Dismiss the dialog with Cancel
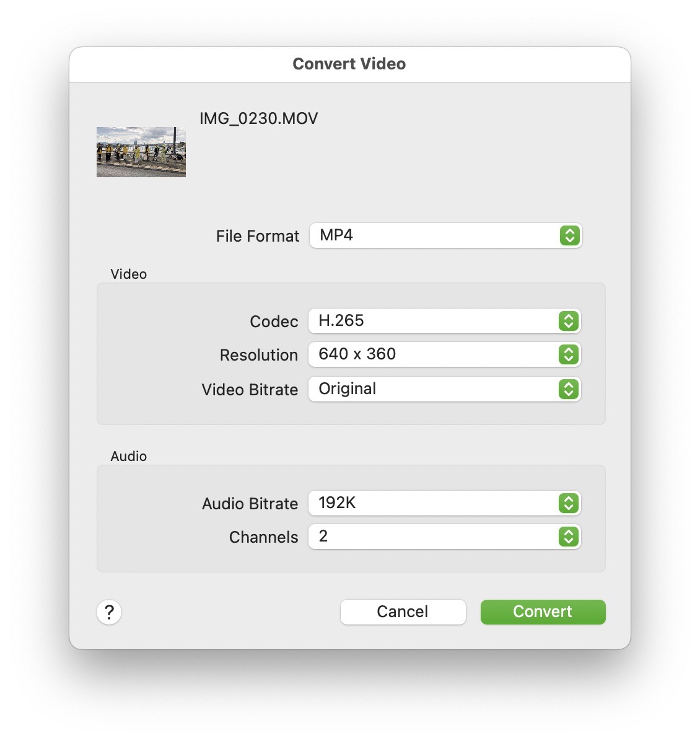Screen dimensions: 700x741 pos(403,612)
